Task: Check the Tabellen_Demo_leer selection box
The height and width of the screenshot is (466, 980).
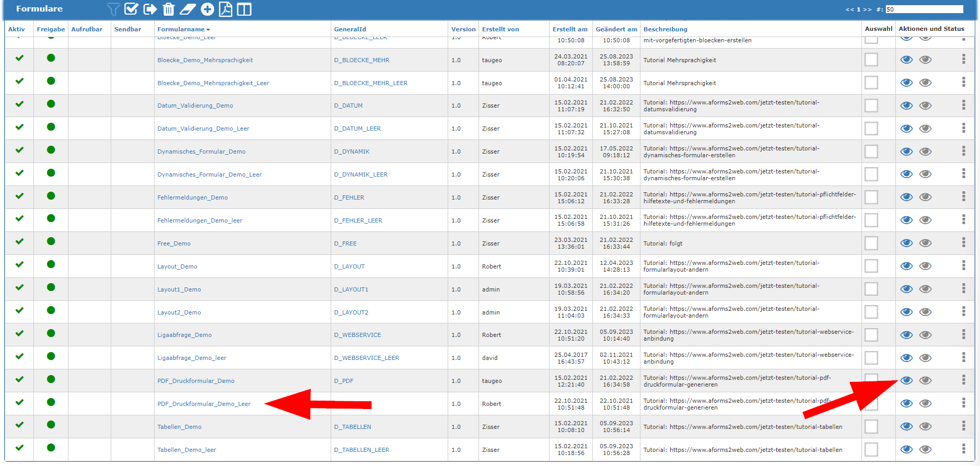Action: (x=871, y=450)
